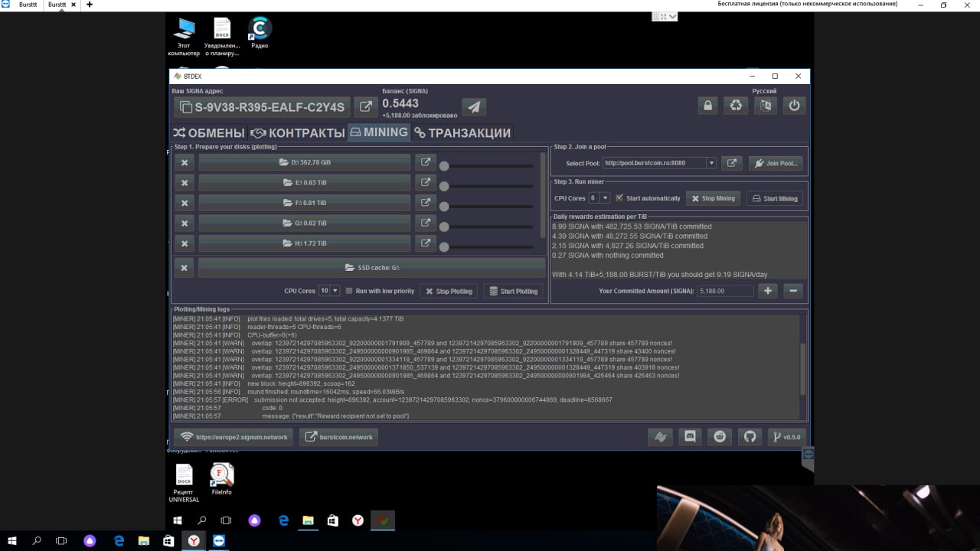Open the Reddit icon link

pos(720,437)
